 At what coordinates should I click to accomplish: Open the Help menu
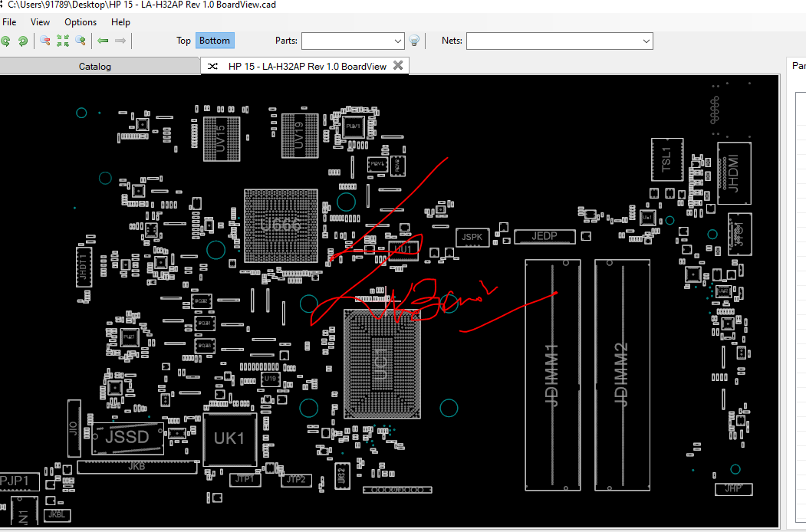point(120,22)
